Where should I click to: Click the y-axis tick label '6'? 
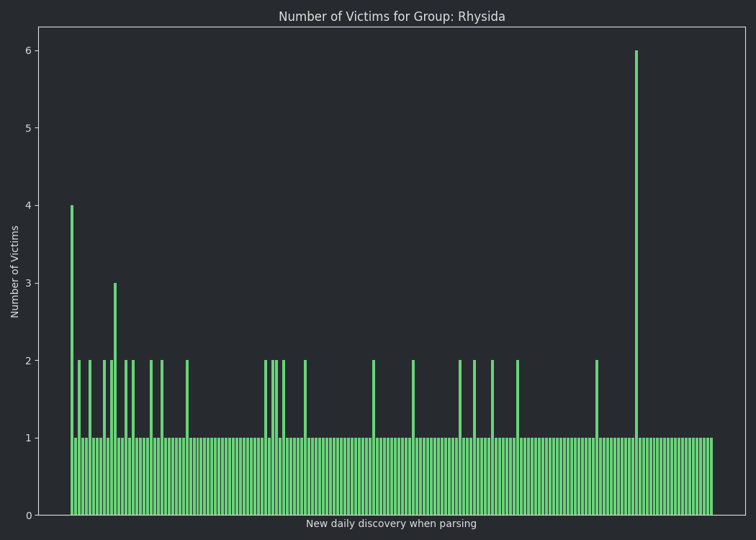(29, 50)
